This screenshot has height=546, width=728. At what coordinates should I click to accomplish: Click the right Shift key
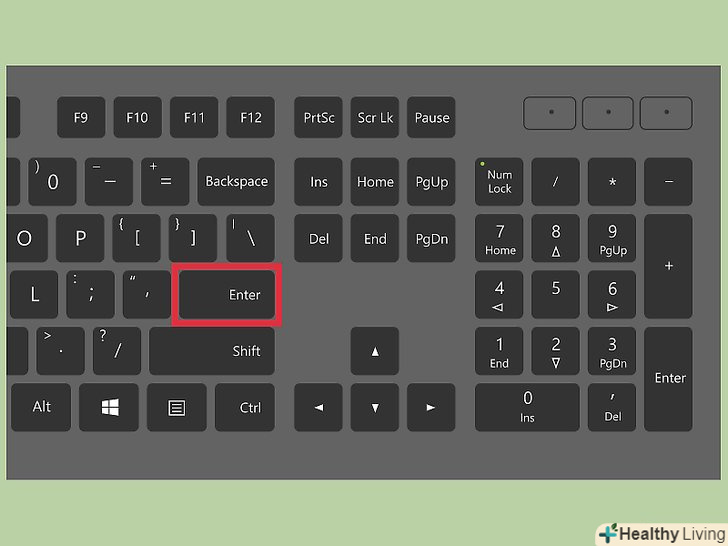pos(212,351)
